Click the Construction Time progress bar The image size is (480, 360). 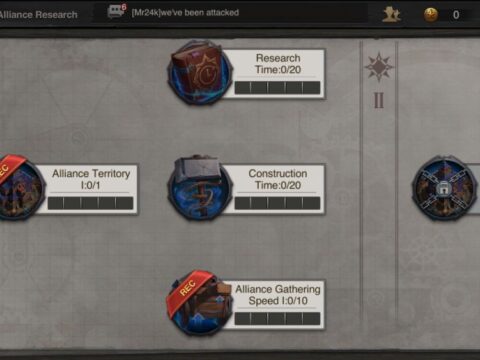[x=277, y=203]
